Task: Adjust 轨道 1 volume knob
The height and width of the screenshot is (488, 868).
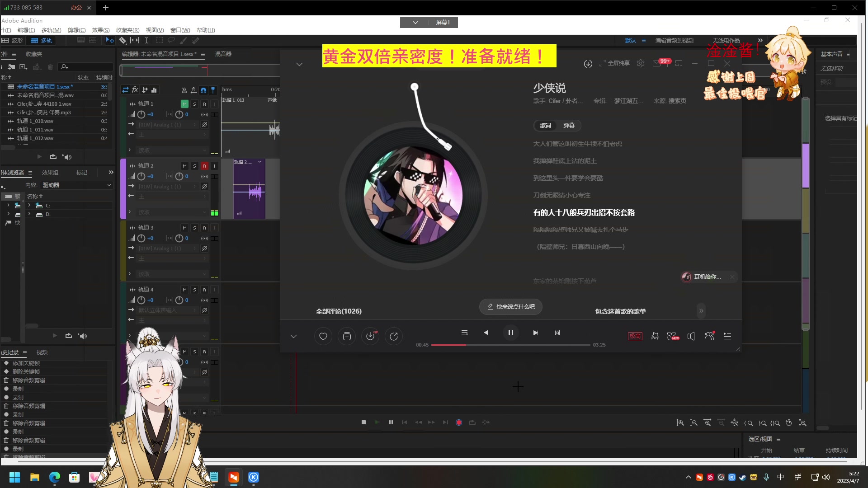Action: tap(141, 114)
